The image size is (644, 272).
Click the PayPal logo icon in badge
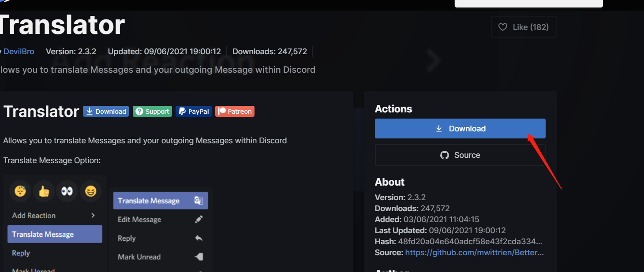tap(182, 112)
